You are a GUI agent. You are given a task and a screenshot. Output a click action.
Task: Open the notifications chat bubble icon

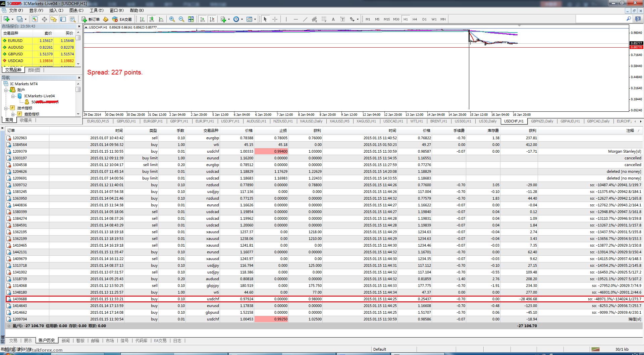tap(638, 19)
